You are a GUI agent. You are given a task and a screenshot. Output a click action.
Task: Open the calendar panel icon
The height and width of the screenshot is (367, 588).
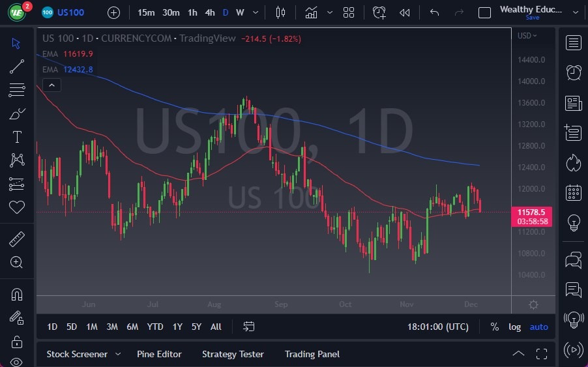pyautogui.click(x=574, y=192)
